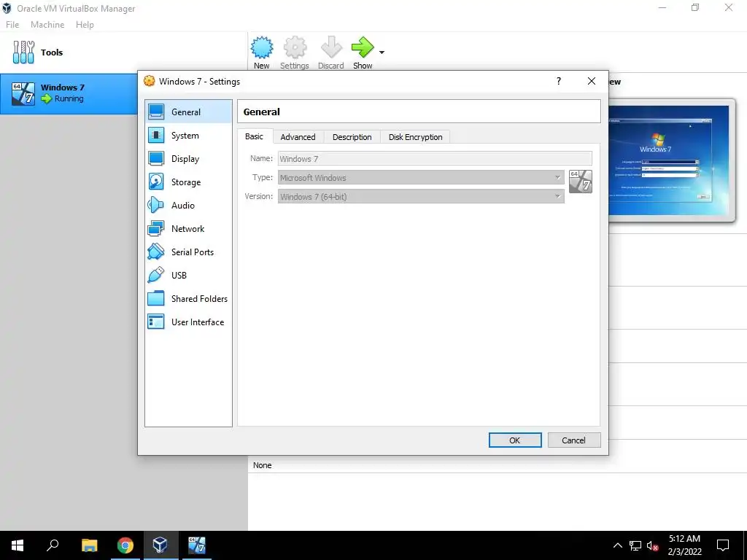Click Cancel in Settings dialog
This screenshot has width=747, height=560.
[573, 440]
